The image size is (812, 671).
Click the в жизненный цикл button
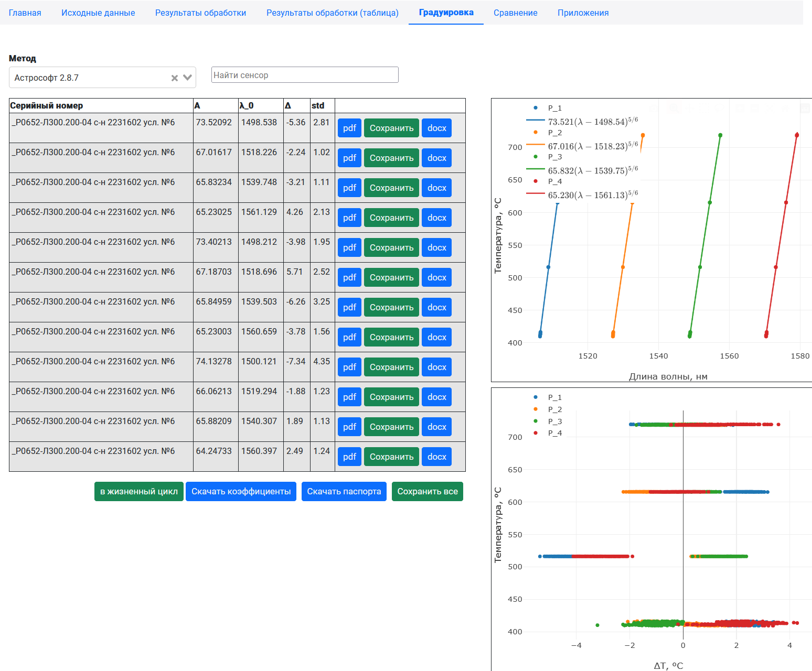pos(139,491)
